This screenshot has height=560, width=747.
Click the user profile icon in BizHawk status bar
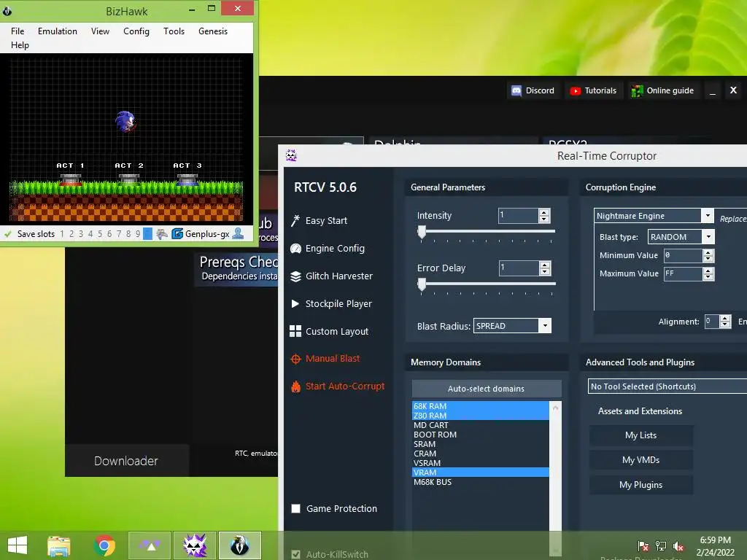tap(238, 233)
